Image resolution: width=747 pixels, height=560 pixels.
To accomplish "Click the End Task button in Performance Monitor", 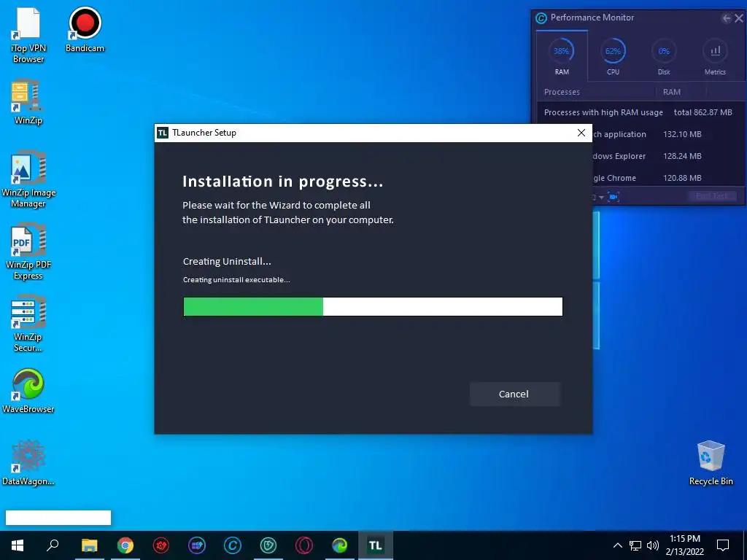I will pos(712,196).
